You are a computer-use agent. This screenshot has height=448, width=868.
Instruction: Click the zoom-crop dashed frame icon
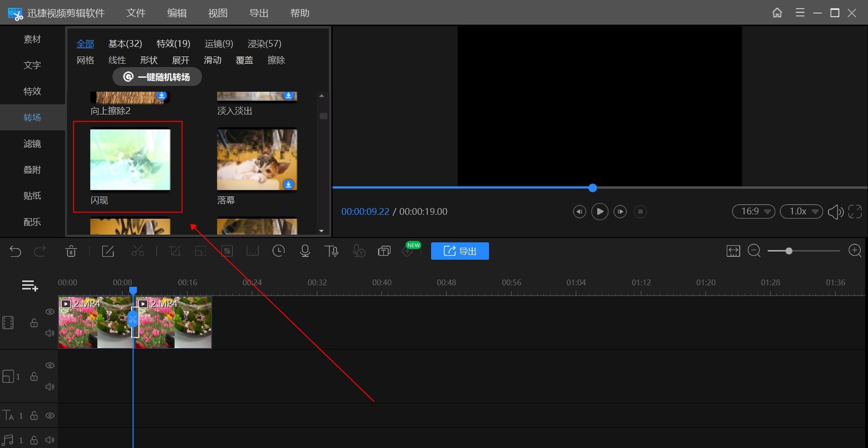[201, 251]
